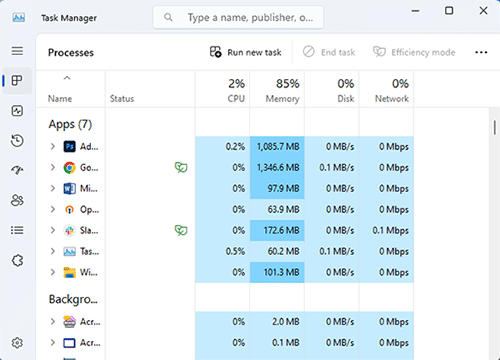Click the 63.9 MB memory cell
Screen dimensions: 500x360
(x=277, y=209)
